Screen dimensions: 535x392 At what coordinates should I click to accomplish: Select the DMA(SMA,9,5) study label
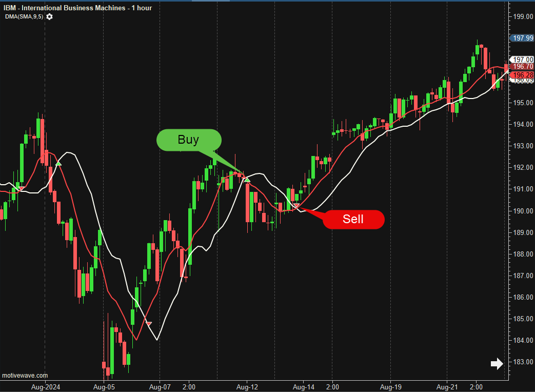pyautogui.click(x=25, y=17)
